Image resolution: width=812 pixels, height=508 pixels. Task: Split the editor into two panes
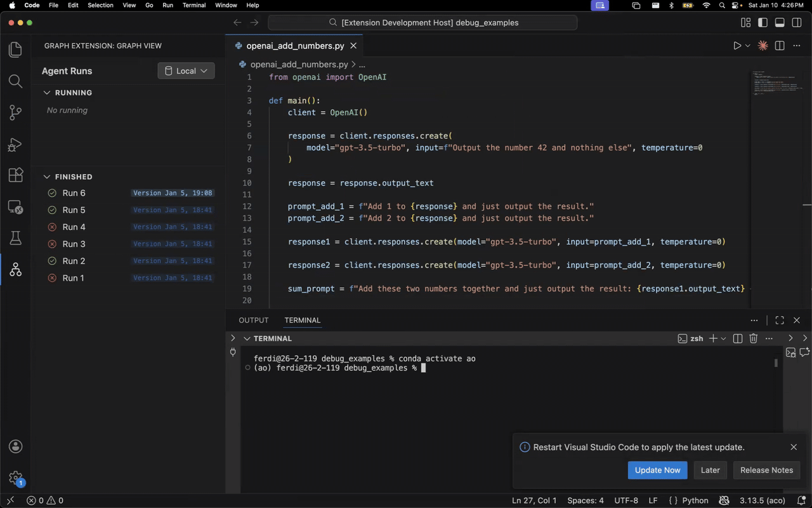[781, 45]
